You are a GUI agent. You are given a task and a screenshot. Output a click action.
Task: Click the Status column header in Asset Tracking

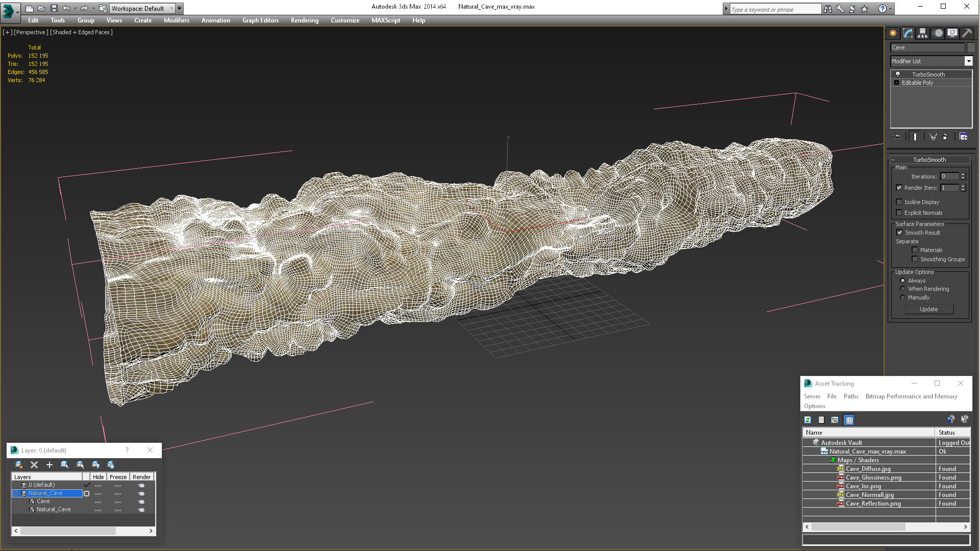point(952,433)
